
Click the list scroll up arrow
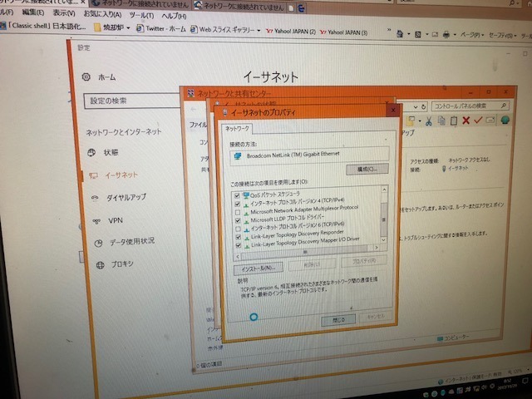pyautogui.click(x=384, y=190)
